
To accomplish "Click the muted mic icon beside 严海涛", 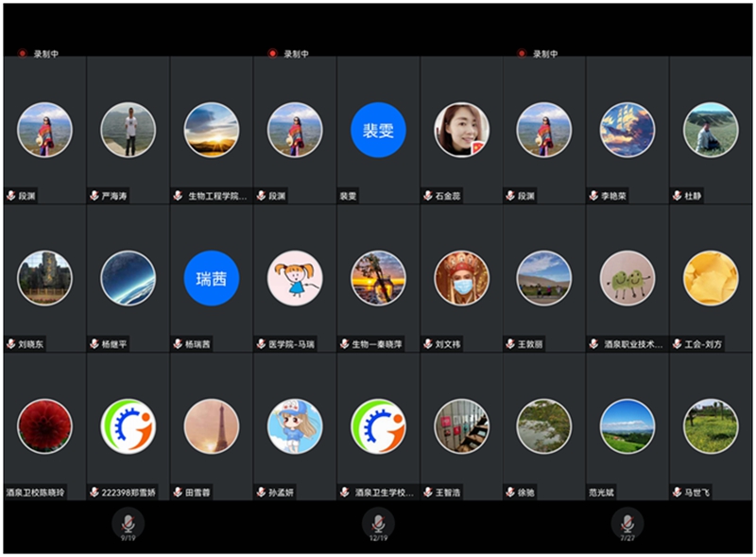I will pos(94,196).
